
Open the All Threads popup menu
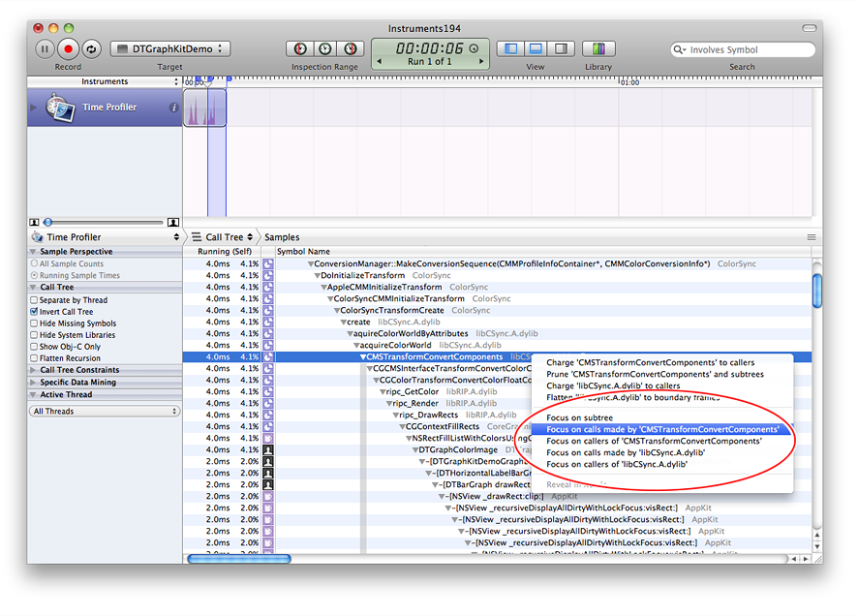(x=106, y=412)
